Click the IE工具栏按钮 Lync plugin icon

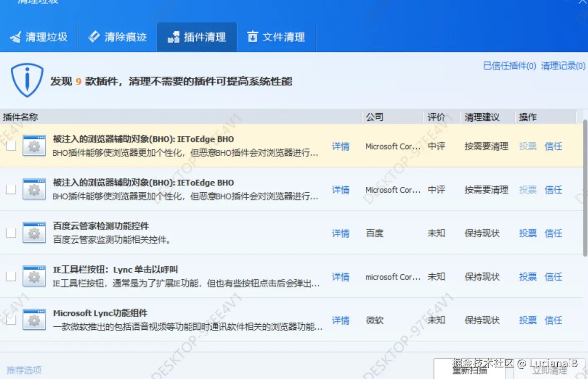click(34, 276)
